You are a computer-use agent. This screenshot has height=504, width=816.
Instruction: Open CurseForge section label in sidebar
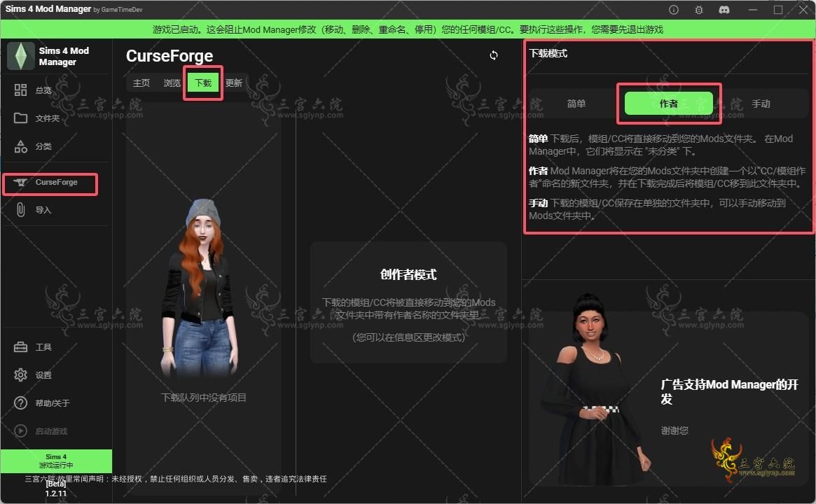[x=56, y=183]
